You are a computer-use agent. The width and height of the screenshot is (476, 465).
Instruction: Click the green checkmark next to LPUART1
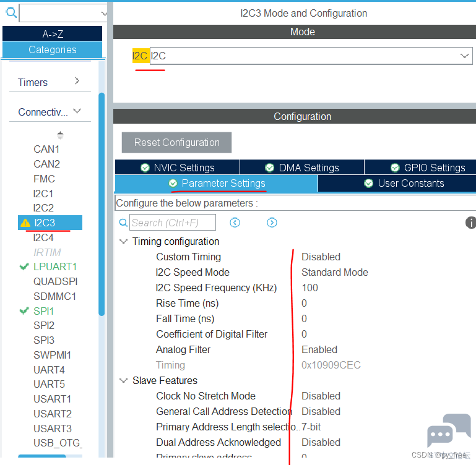click(24, 267)
